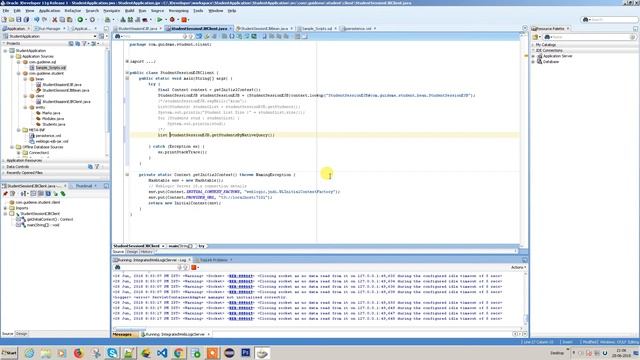The image size is (640, 360).
Task: Expand the Data Controls section
Action: tap(4, 167)
